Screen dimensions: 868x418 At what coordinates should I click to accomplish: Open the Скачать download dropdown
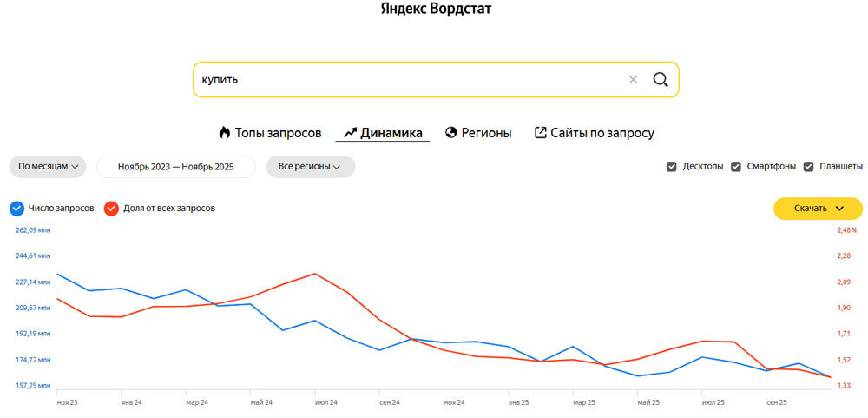[818, 209]
